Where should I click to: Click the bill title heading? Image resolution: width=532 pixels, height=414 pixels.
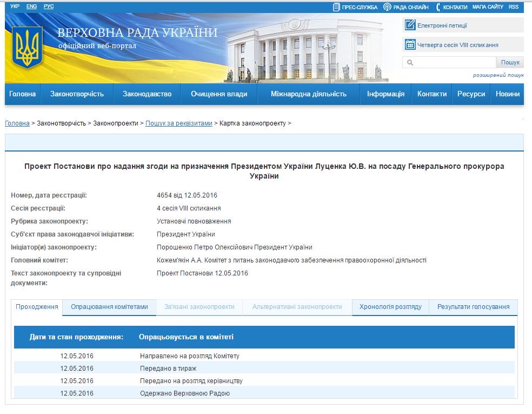coord(264,171)
